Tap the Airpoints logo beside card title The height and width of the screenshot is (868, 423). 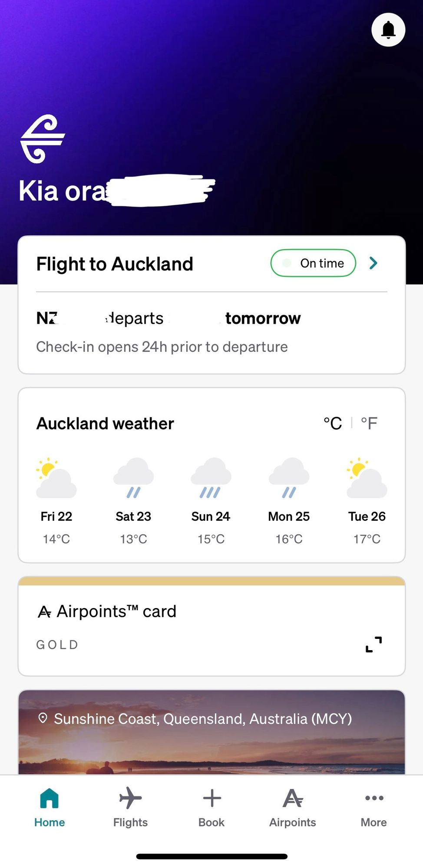click(x=44, y=612)
